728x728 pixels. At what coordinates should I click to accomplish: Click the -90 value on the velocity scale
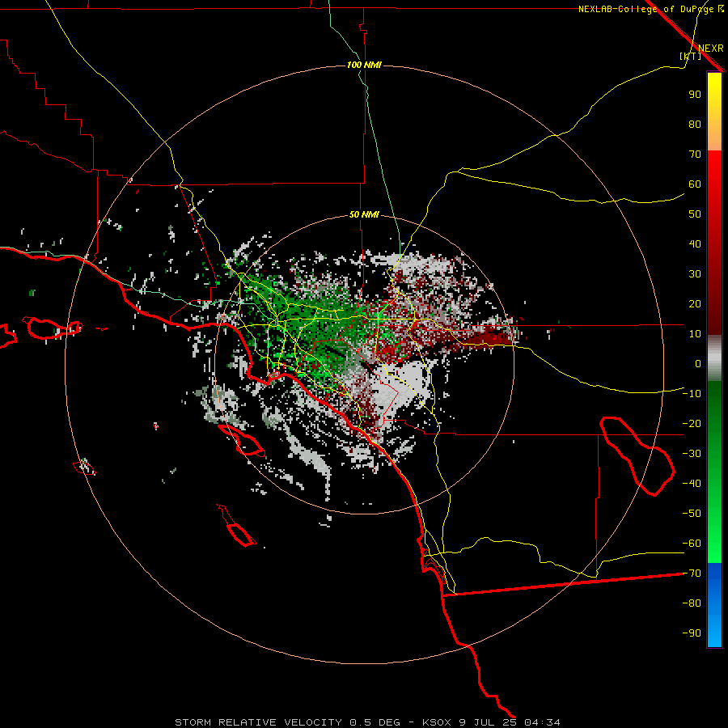pyautogui.click(x=692, y=633)
